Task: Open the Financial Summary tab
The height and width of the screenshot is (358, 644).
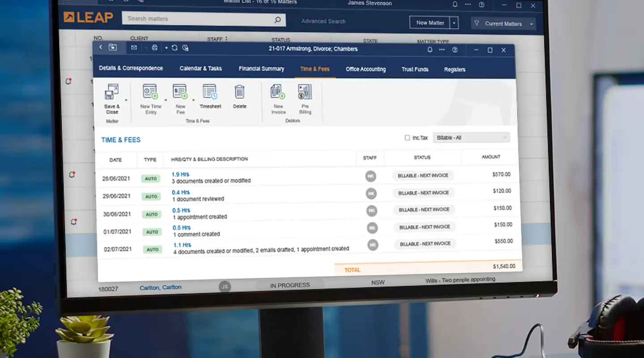Action: tap(261, 69)
